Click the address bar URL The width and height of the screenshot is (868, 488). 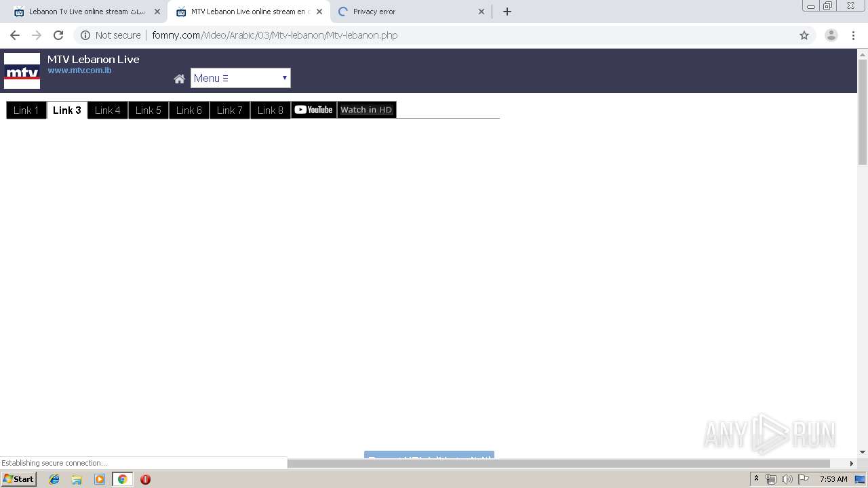[x=275, y=35]
